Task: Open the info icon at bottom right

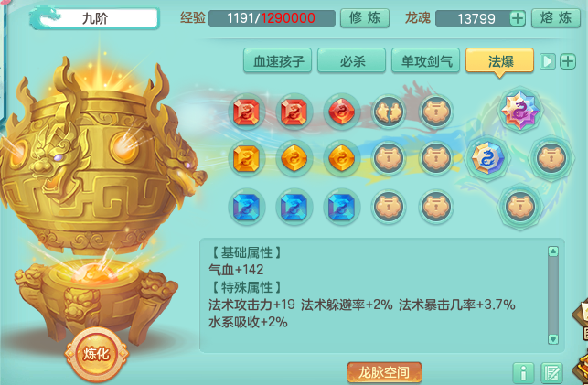Action: [523, 372]
